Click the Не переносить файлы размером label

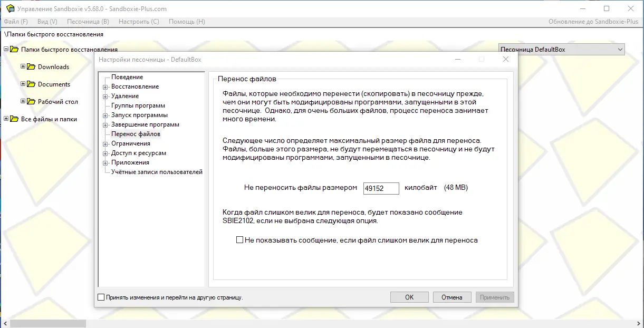coord(301,188)
